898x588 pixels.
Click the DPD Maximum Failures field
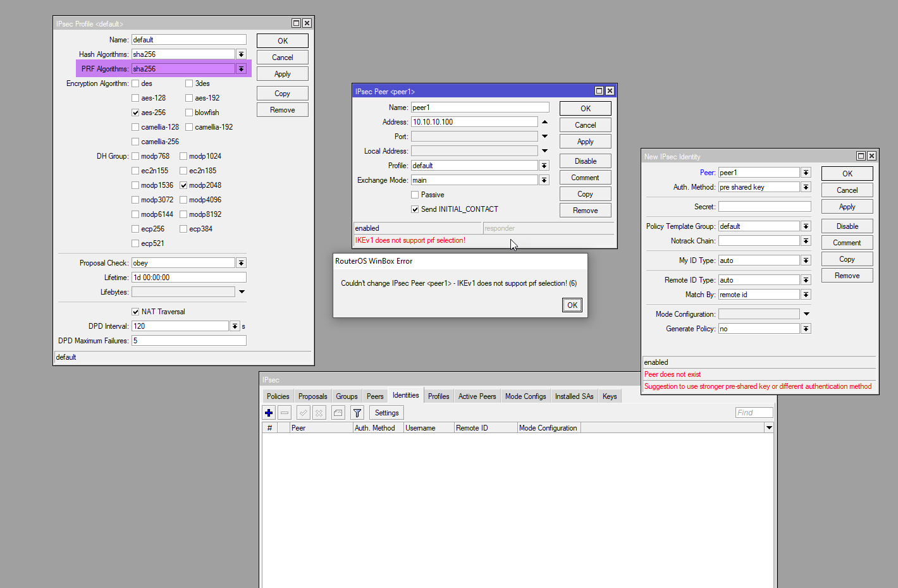click(189, 341)
